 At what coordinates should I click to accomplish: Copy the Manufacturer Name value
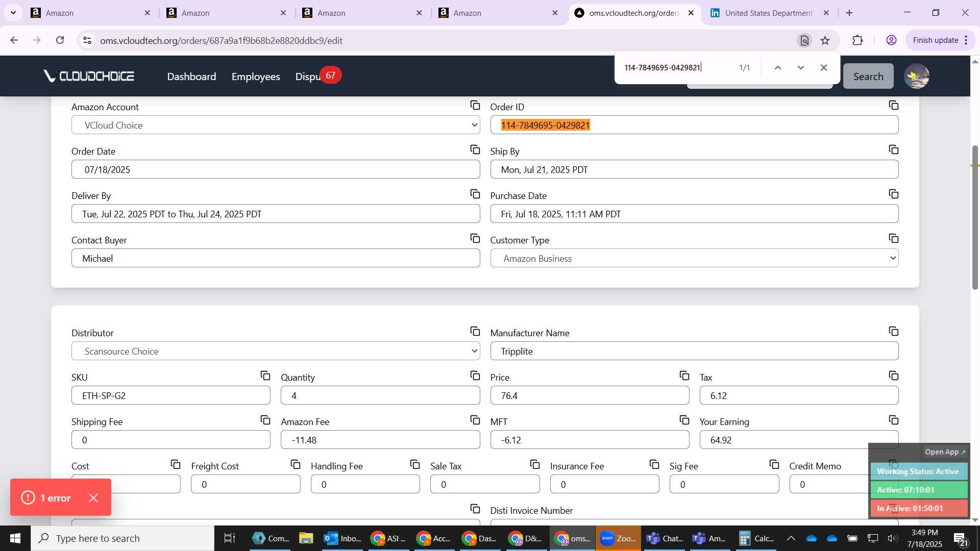893,331
